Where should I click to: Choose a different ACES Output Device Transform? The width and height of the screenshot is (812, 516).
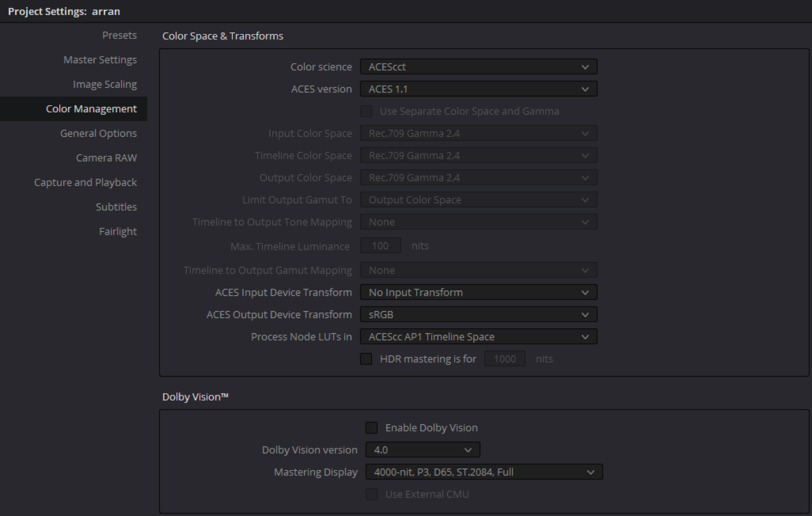[479, 315]
